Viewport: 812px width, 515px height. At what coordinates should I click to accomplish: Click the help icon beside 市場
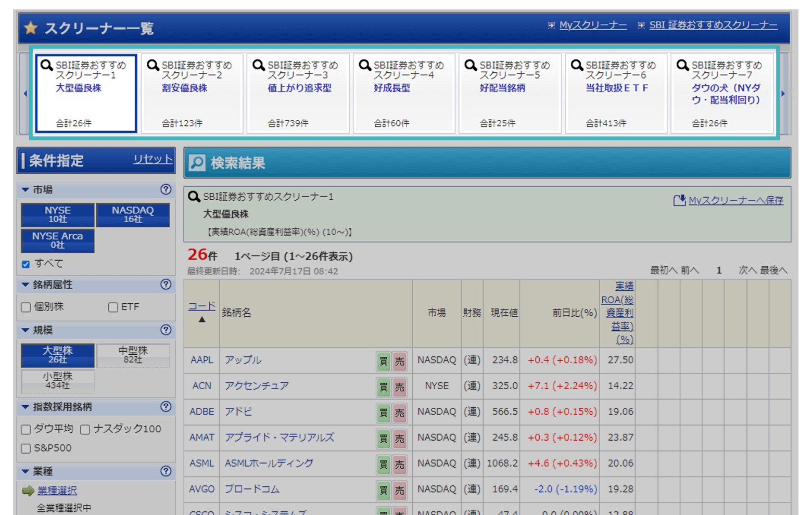(x=166, y=189)
